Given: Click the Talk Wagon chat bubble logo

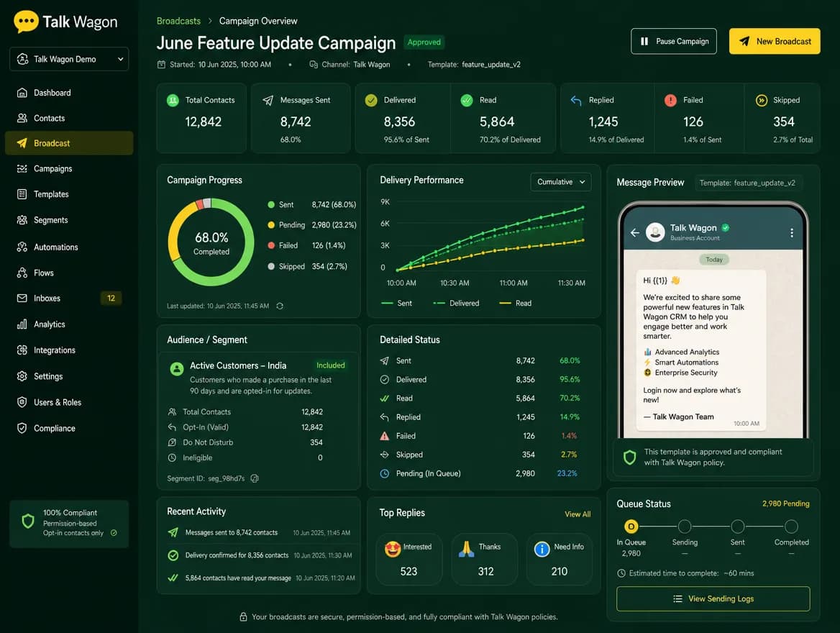Looking at the screenshot, I should [26, 22].
